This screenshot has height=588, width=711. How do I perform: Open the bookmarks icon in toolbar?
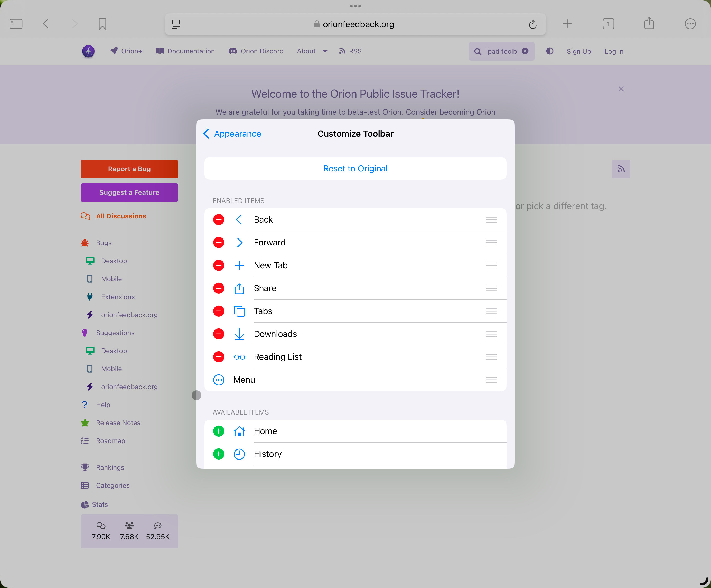(x=102, y=24)
